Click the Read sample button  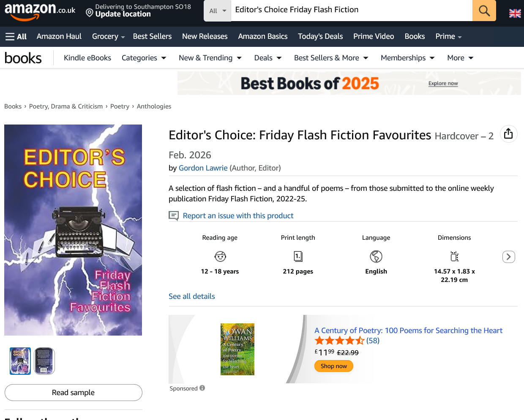pos(74,393)
